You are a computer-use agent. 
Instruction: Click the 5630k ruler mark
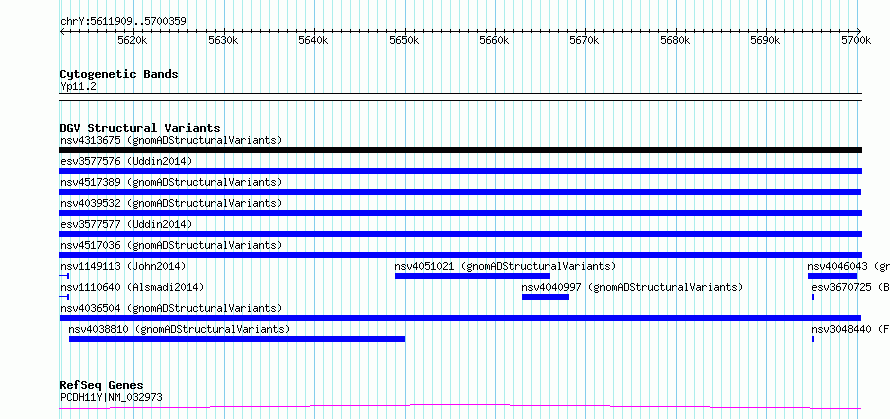coord(222,40)
